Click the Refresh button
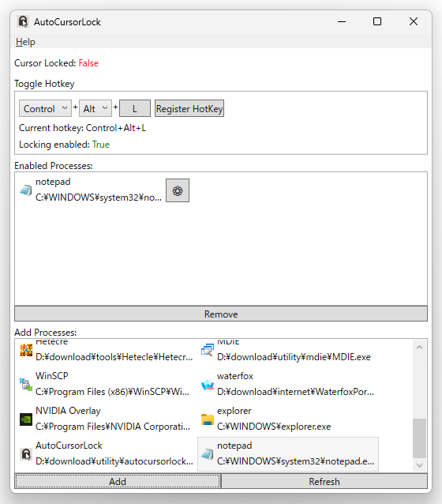The width and height of the screenshot is (442, 504). (x=324, y=481)
